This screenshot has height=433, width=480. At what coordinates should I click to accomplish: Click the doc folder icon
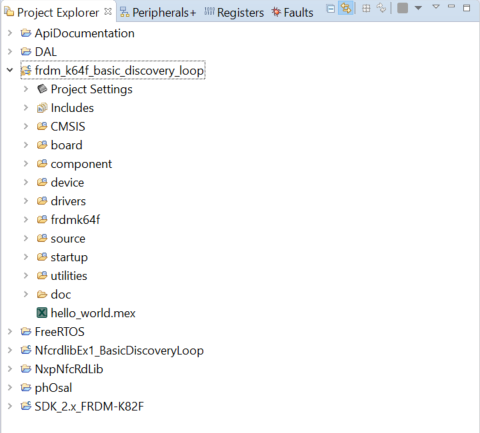(42, 294)
